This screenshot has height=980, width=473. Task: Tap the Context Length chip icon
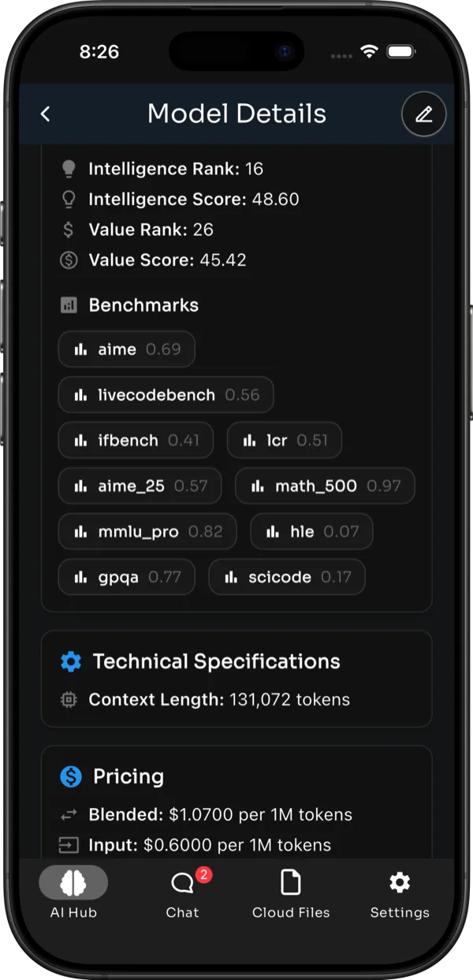pyautogui.click(x=69, y=700)
